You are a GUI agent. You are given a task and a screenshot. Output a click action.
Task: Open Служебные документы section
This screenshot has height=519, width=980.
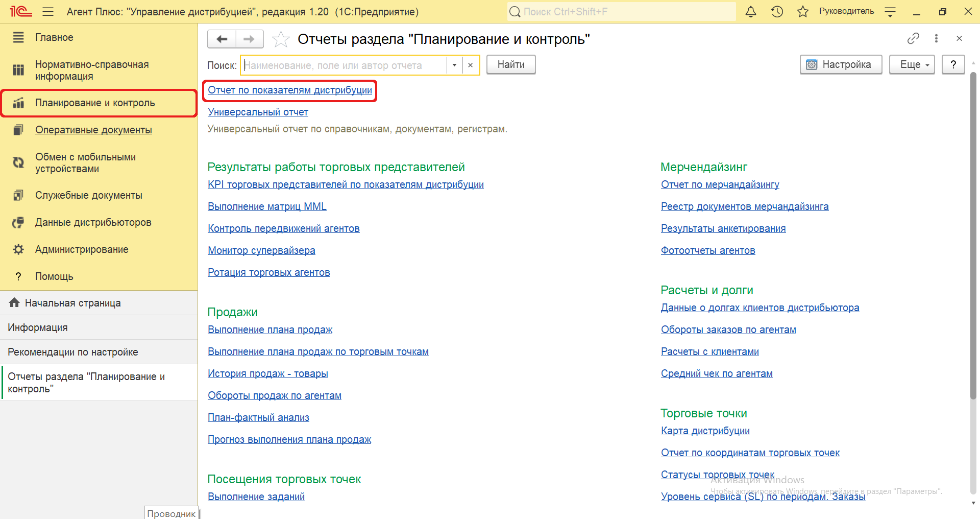point(99,196)
